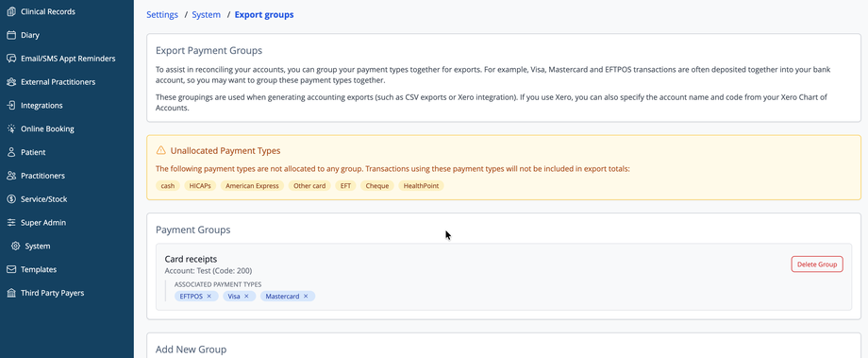The image size is (868, 358).
Task: Remove Visa from Card receipts group
Action: 246,296
